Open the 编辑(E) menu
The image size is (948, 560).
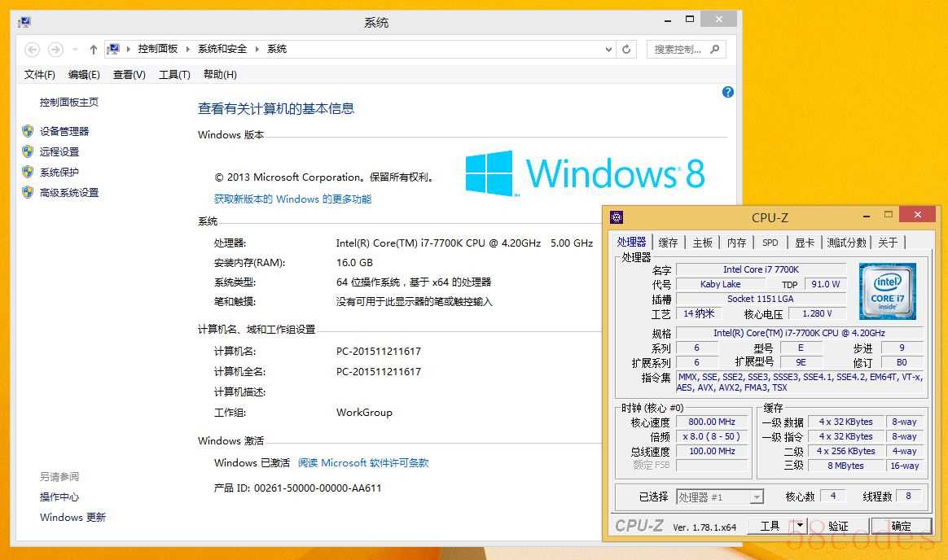(84, 74)
